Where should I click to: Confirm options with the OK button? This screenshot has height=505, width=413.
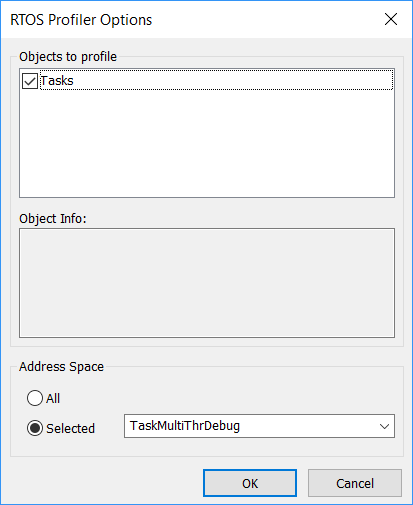pyautogui.click(x=250, y=483)
